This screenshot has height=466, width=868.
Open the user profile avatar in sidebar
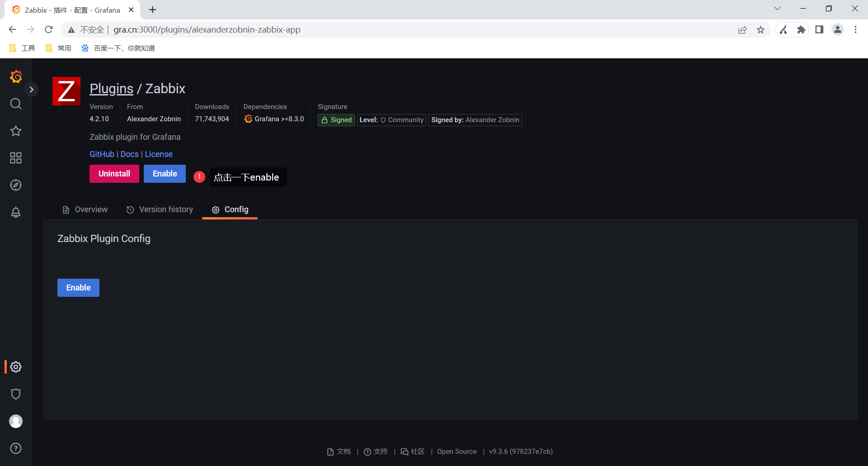pos(16,421)
